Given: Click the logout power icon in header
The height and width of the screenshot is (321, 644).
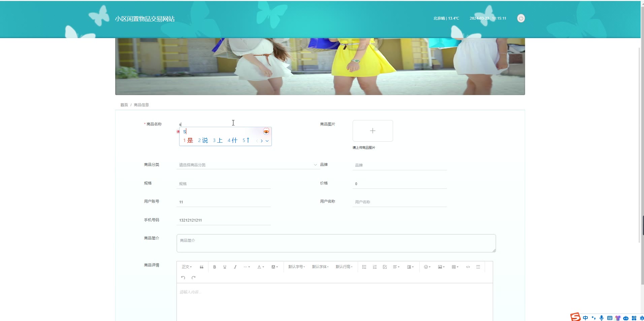Looking at the screenshot, I should [x=521, y=19].
